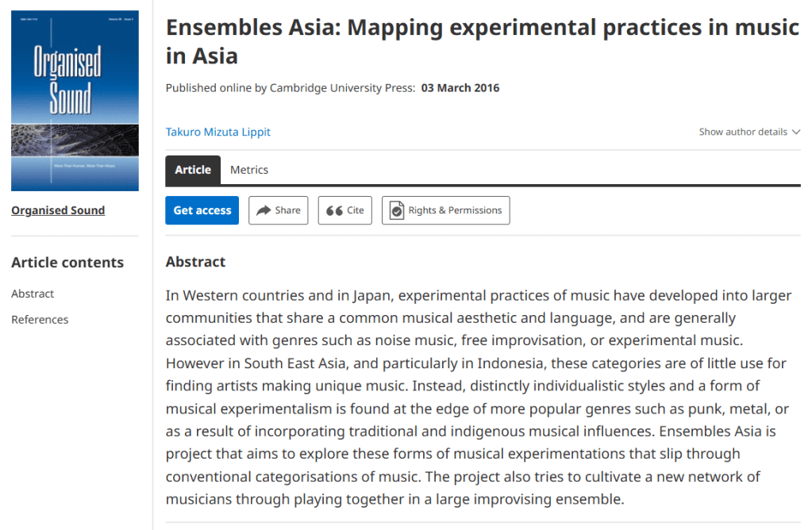Open the Organised Sound journal link
The width and height of the screenshot is (812, 530).
[58, 210]
